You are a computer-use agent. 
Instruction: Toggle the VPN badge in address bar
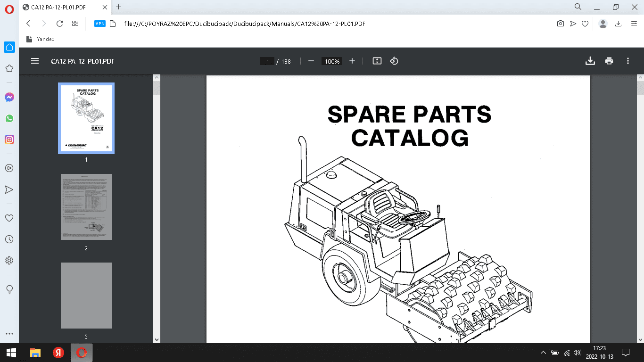(x=100, y=24)
